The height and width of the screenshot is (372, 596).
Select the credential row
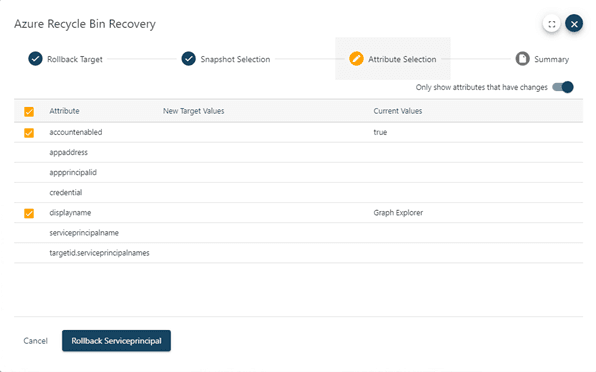coord(298,193)
